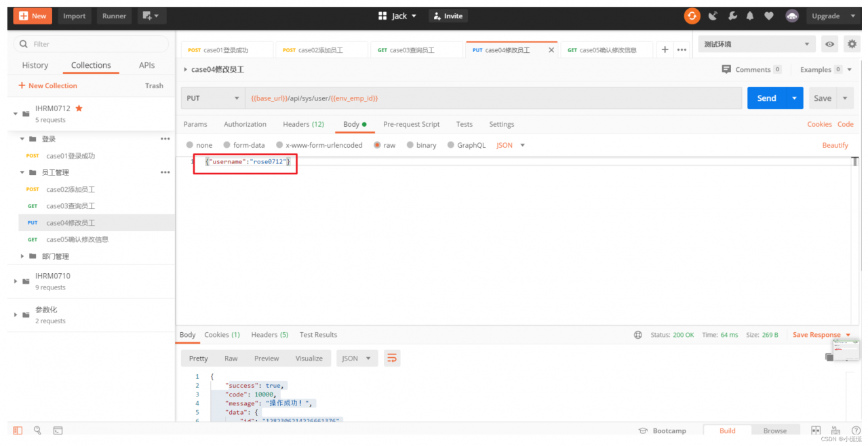The height and width of the screenshot is (446, 868).
Task: Open the user avatar menu
Action: coord(791,16)
